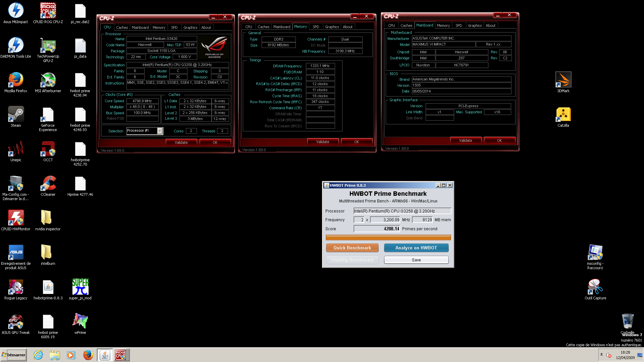Open SPD tab in middle CPU-Z window

click(316, 27)
